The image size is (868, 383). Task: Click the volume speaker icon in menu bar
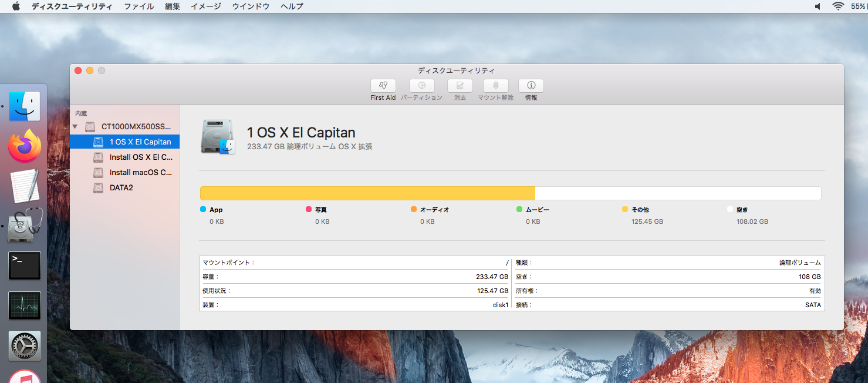point(818,6)
